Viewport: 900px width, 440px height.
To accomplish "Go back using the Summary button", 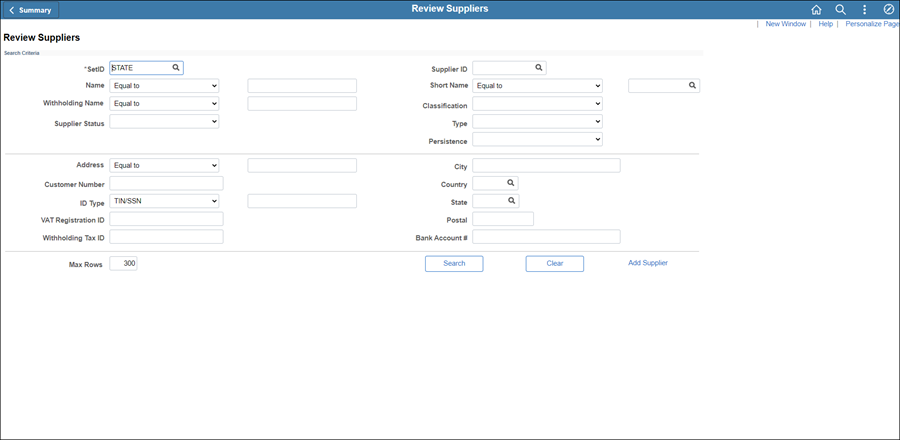I will (30, 10).
